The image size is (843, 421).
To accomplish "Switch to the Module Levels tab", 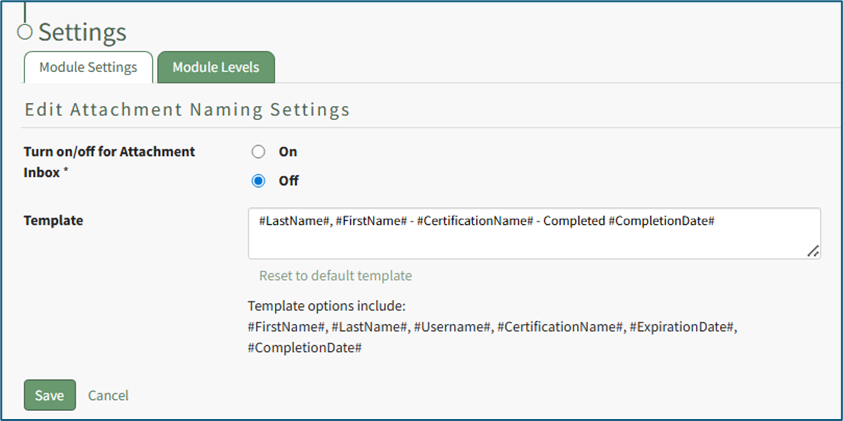I will 215,67.
